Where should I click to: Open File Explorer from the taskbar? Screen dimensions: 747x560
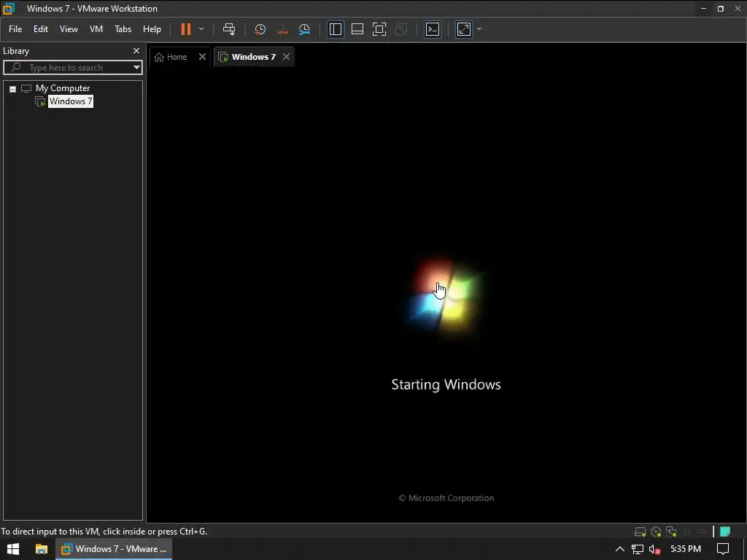point(42,549)
